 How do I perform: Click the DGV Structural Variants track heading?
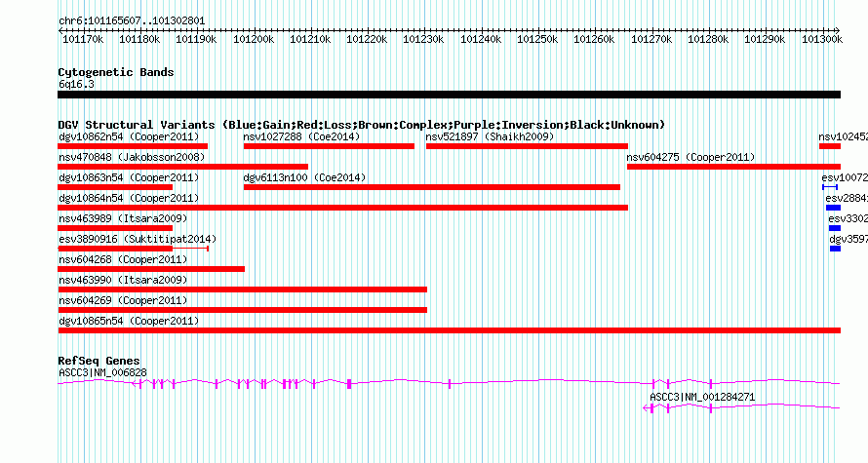362,125
